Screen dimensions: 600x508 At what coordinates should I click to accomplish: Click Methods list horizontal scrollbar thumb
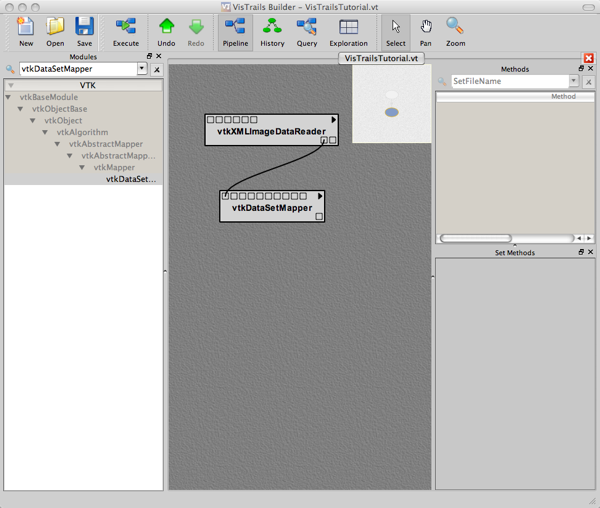click(x=476, y=238)
